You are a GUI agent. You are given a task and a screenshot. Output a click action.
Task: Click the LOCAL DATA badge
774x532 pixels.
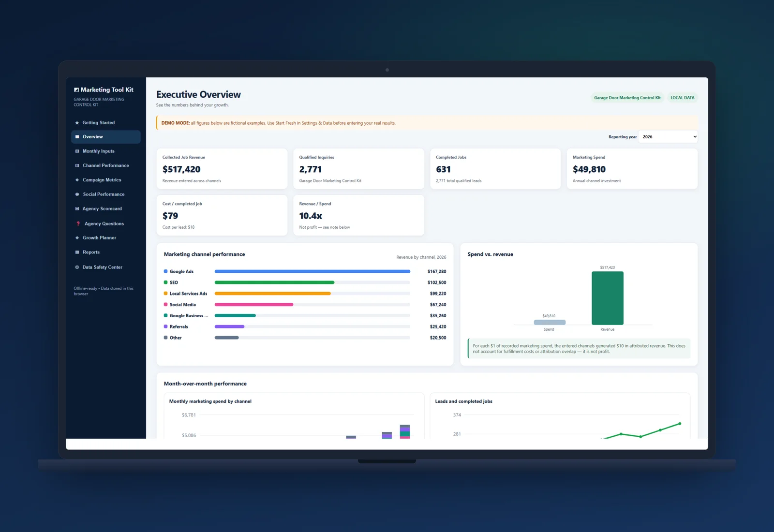point(682,98)
